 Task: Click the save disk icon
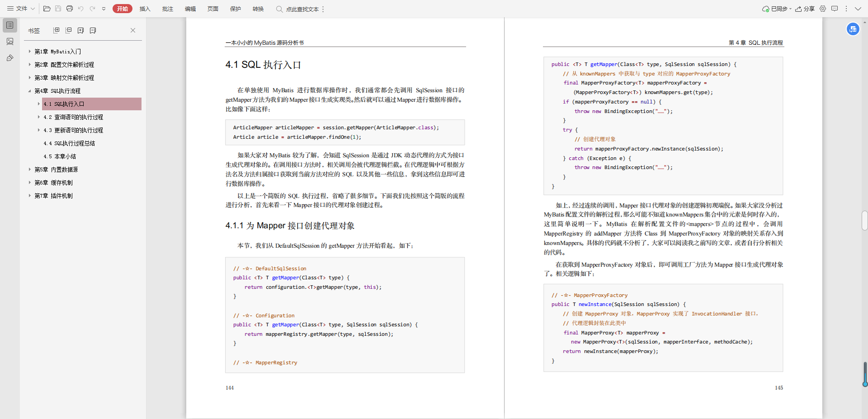point(58,9)
